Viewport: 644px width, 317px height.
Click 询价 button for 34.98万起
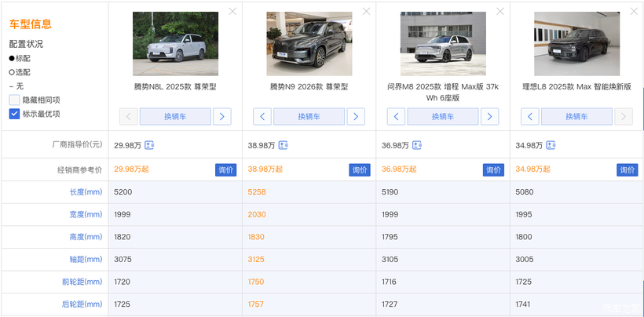click(x=628, y=169)
